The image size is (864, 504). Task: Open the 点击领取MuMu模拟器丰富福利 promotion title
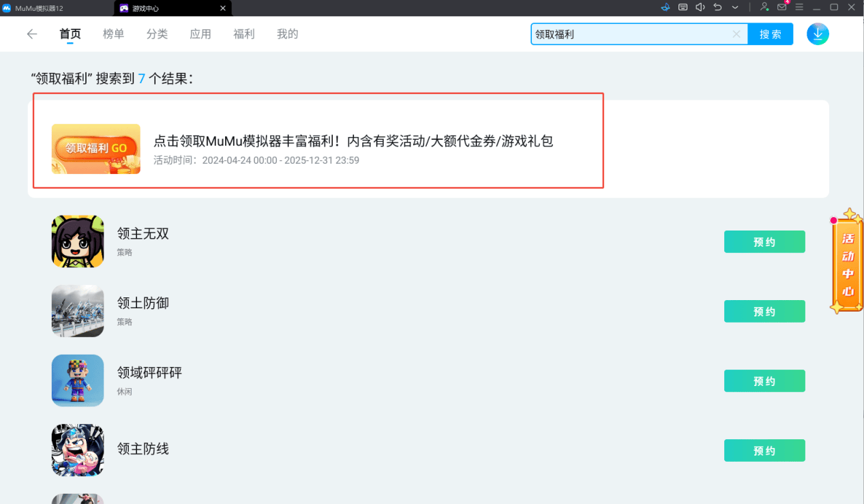pyautogui.click(x=353, y=141)
